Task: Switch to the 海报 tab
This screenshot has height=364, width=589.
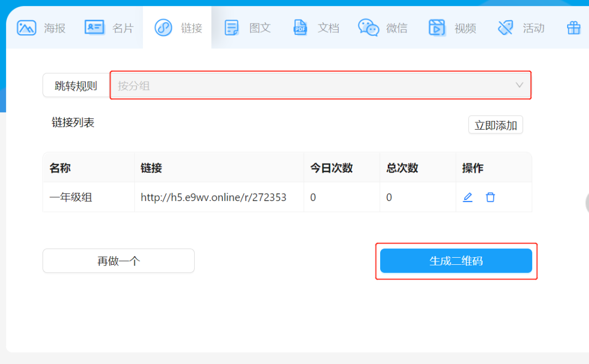Action: (40, 28)
